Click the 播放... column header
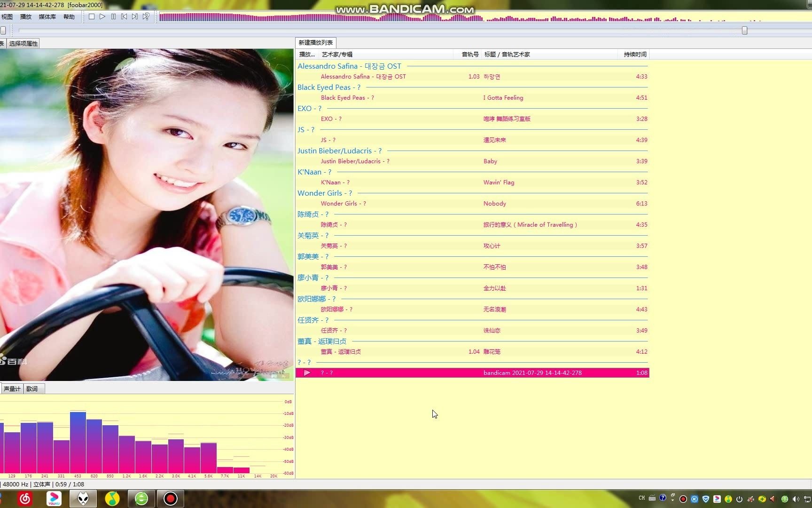Screen dimensions: 812x508 click(x=307, y=55)
